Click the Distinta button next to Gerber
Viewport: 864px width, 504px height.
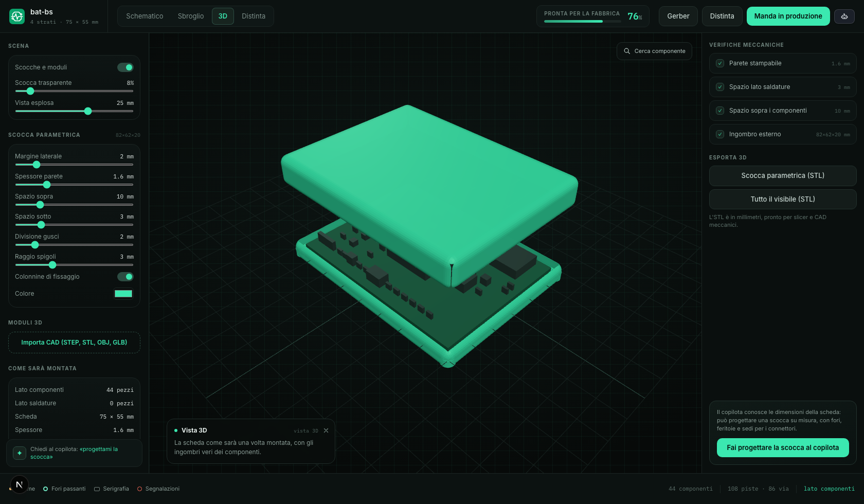722,16
